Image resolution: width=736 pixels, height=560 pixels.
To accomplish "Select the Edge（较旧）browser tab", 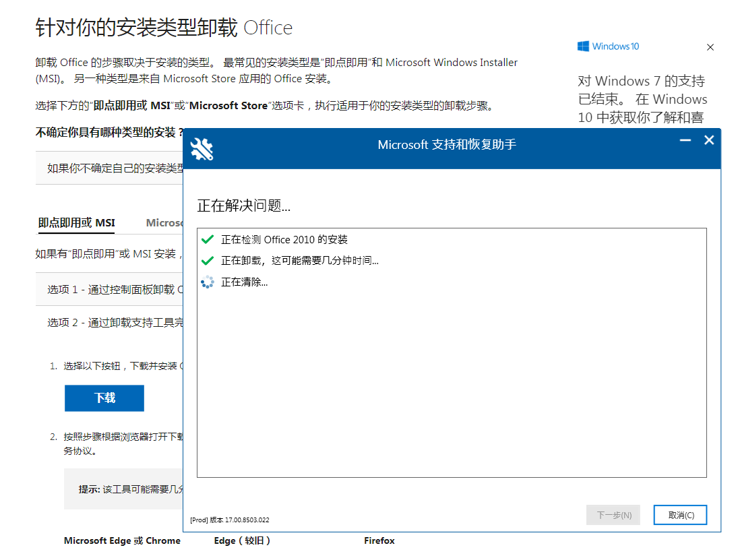I will coord(242,540).
